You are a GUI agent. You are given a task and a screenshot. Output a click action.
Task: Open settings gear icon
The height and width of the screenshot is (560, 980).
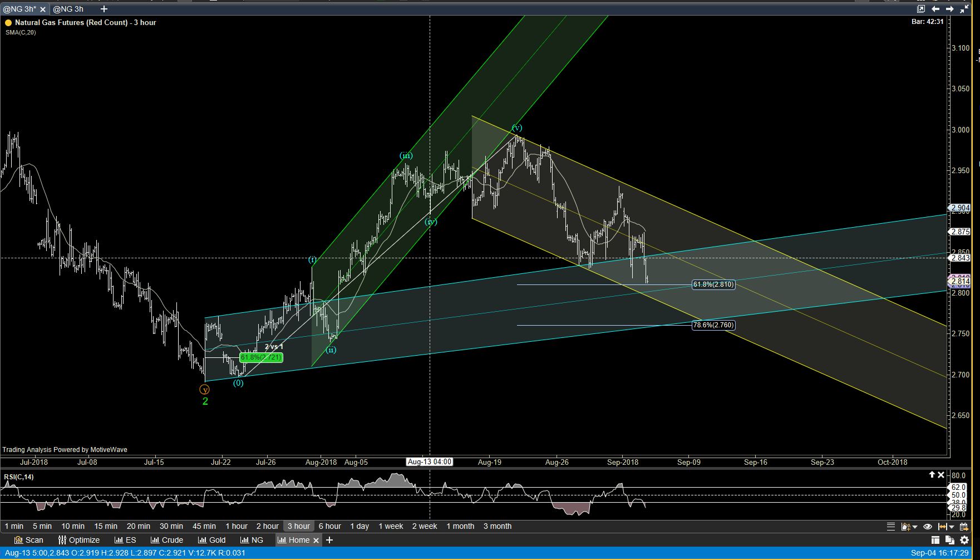click(964, 540)
